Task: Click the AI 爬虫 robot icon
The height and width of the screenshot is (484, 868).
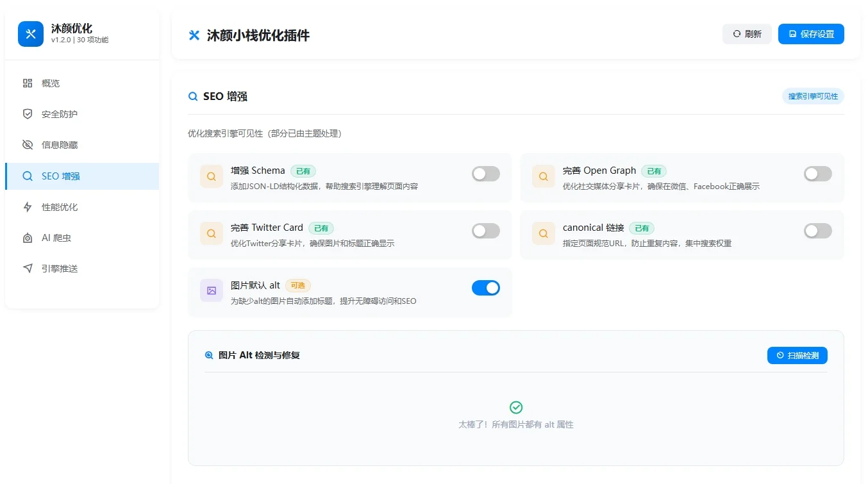Action: click(x=28, y=238)
